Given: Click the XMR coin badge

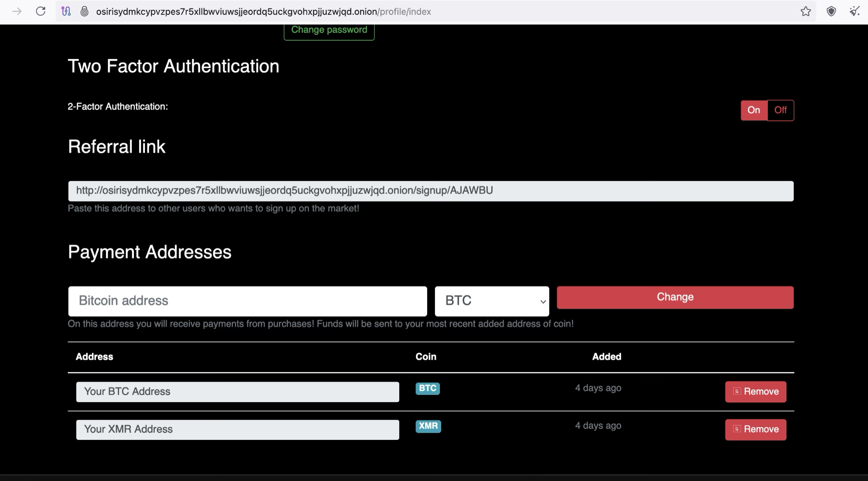Looking at the screenshot, I should pos(428,426).
